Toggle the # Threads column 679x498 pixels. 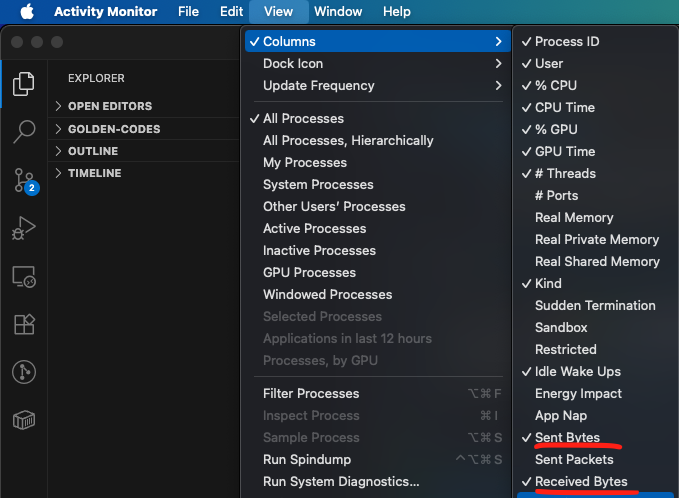tap(595, 174)
